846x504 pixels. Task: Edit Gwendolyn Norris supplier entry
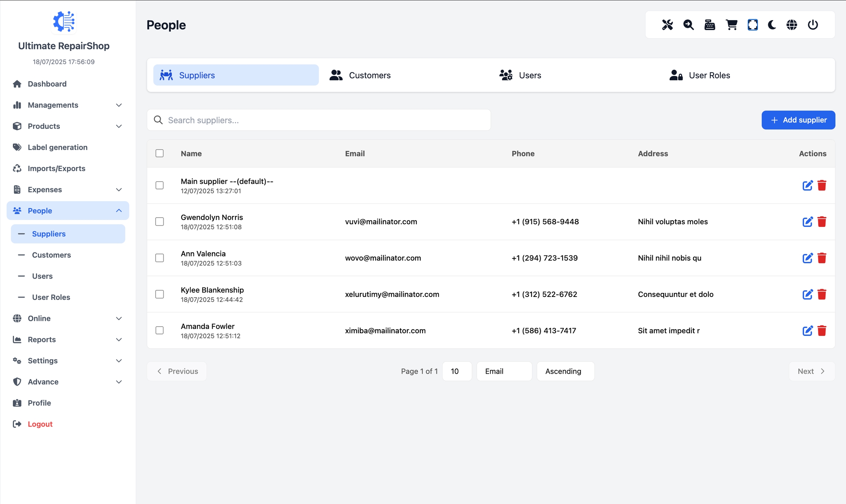click(807, 222)
